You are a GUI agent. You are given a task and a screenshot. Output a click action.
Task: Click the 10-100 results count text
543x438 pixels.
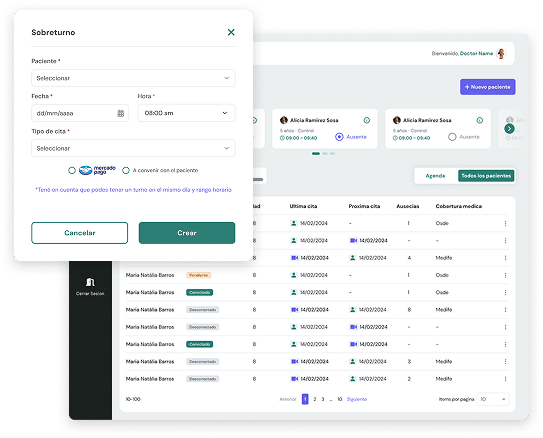click(133, 399)
